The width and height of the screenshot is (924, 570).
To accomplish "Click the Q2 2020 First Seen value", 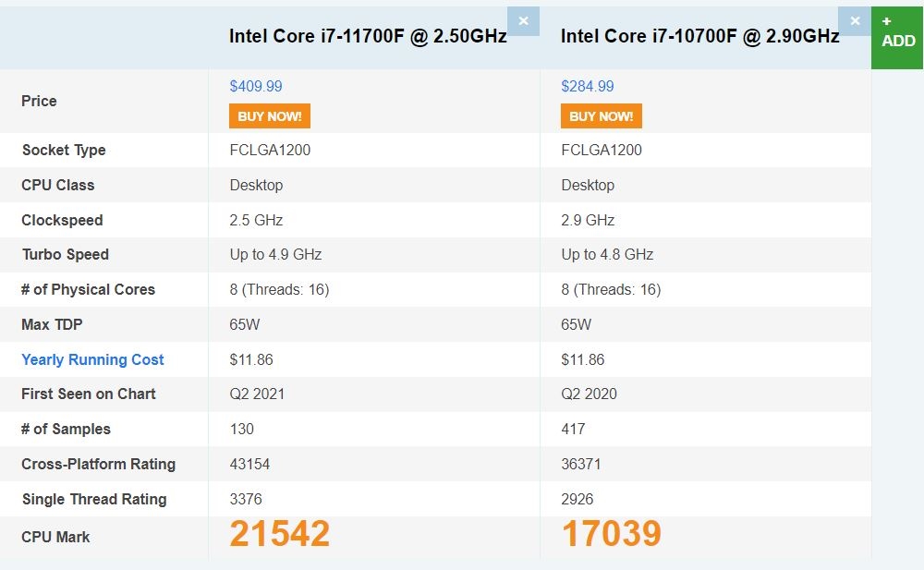I will 589,394.
